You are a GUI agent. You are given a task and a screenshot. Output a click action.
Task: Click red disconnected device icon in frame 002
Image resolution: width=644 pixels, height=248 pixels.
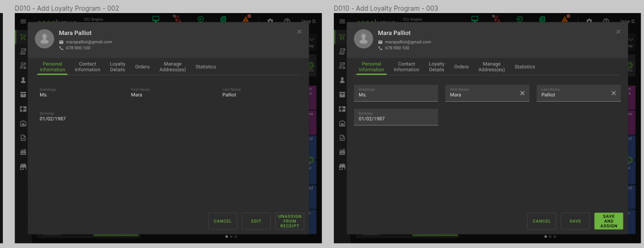click(177, 19)
